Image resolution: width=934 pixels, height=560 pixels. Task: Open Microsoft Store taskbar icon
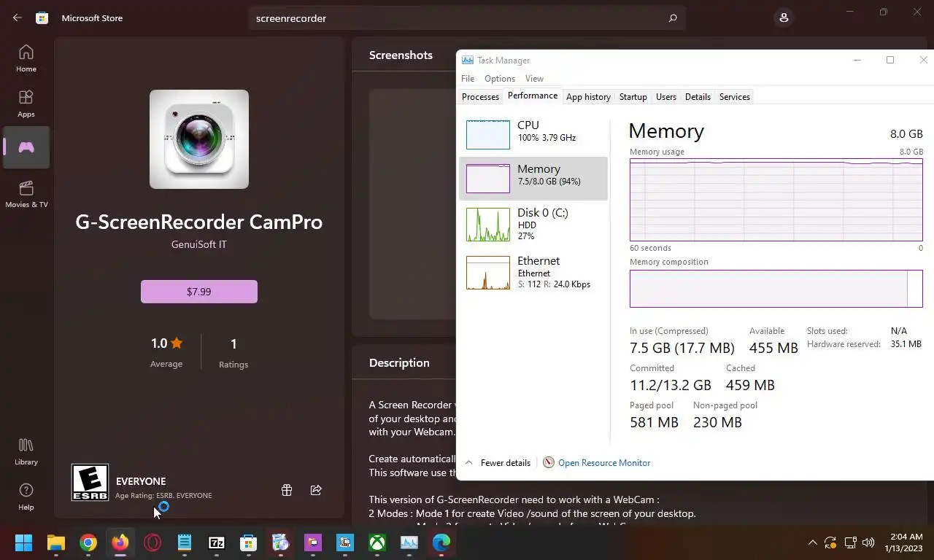[x=249, y=542]
